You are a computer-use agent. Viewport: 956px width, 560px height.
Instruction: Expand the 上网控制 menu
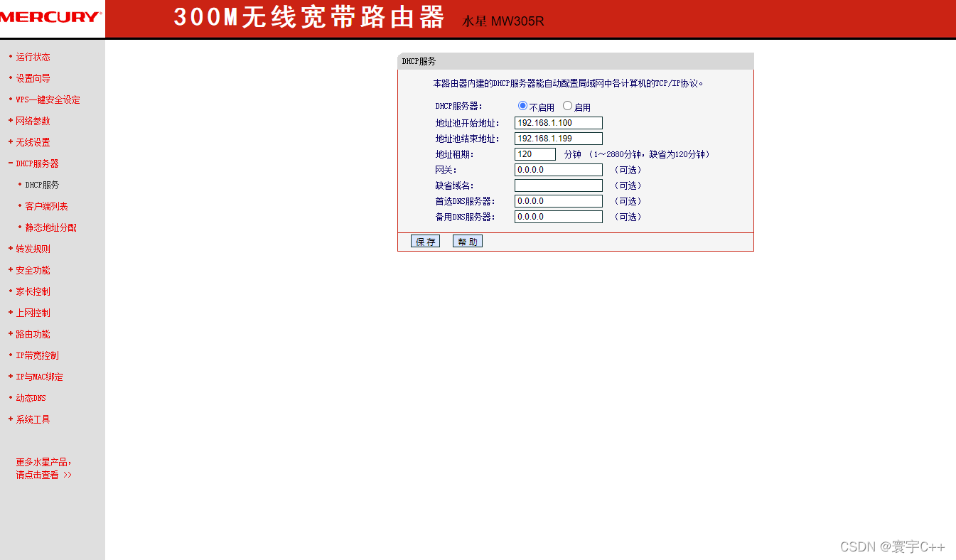tap(33, 313)
